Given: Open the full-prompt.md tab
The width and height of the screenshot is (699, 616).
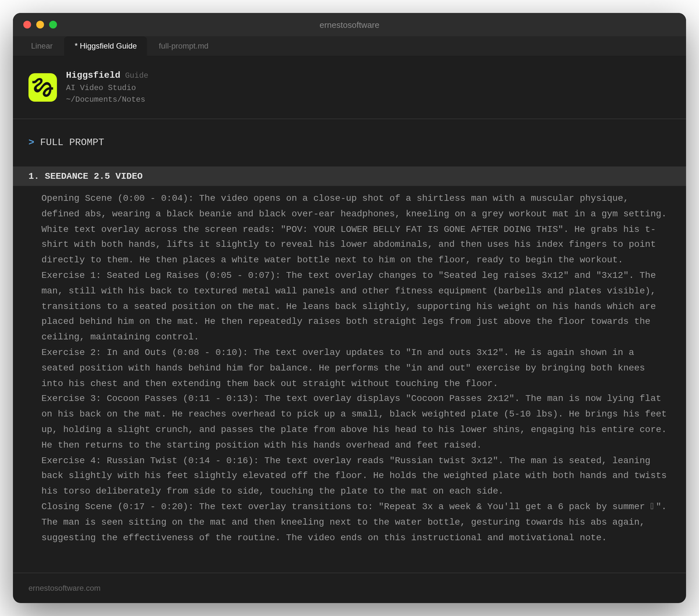Looking at the screenshot, I should (x=183, y=46).
